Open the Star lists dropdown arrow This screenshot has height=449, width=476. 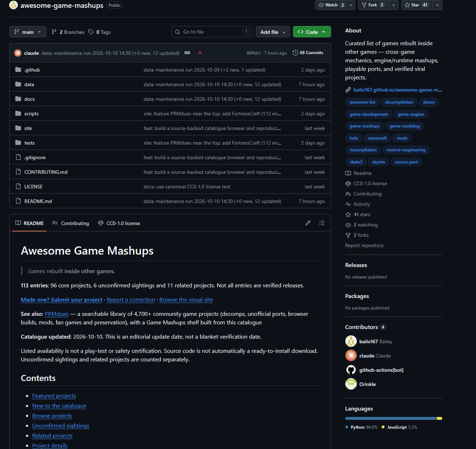tap(437, 5)
